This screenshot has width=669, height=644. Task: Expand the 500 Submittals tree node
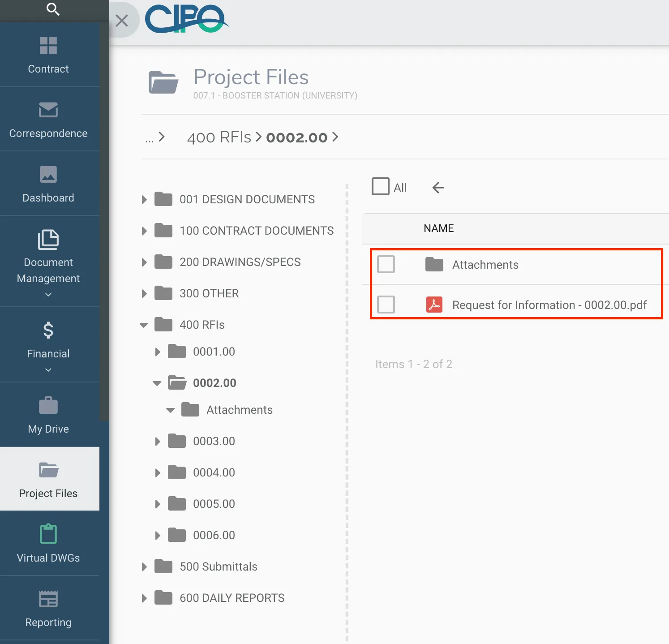click(x=144, y=567)
